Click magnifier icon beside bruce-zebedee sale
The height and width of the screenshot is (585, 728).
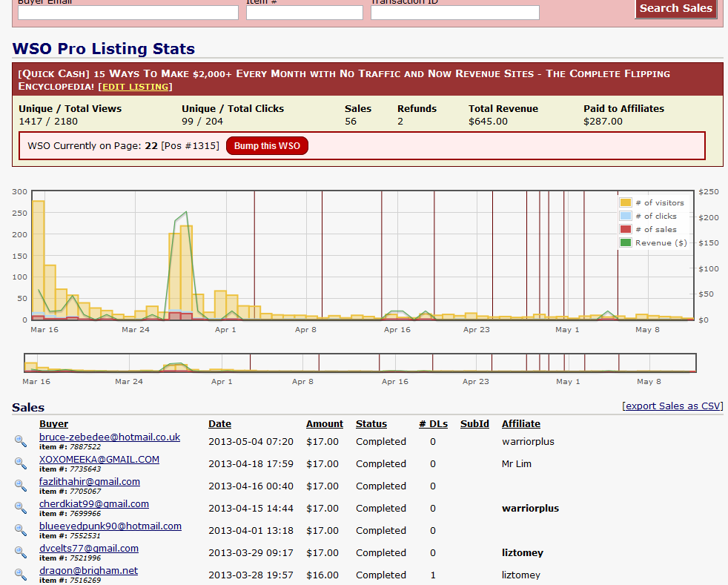coord(21,441)
